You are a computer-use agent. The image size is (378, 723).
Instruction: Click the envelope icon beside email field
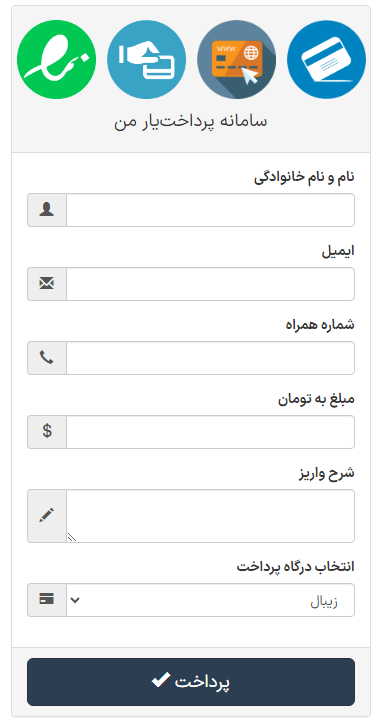tap(47, 284)
